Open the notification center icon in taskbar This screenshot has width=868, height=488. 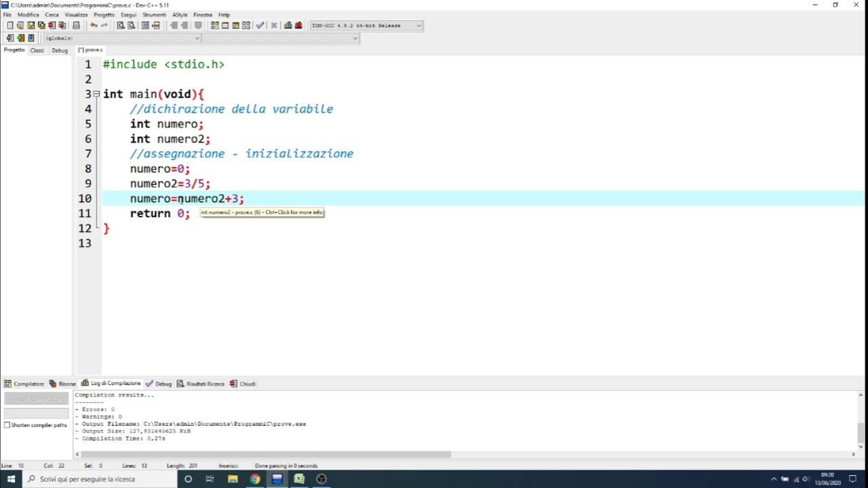pyautogui.click(x=853, y=479)
